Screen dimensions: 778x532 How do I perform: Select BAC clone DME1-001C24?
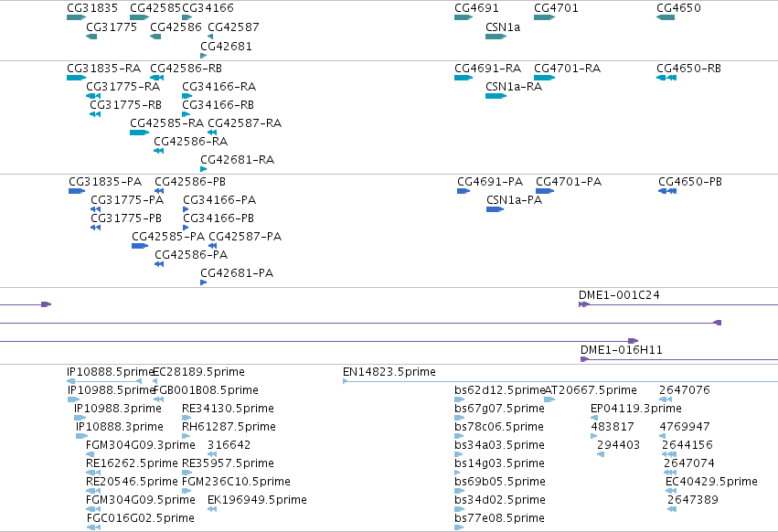[x=619, y=295]
